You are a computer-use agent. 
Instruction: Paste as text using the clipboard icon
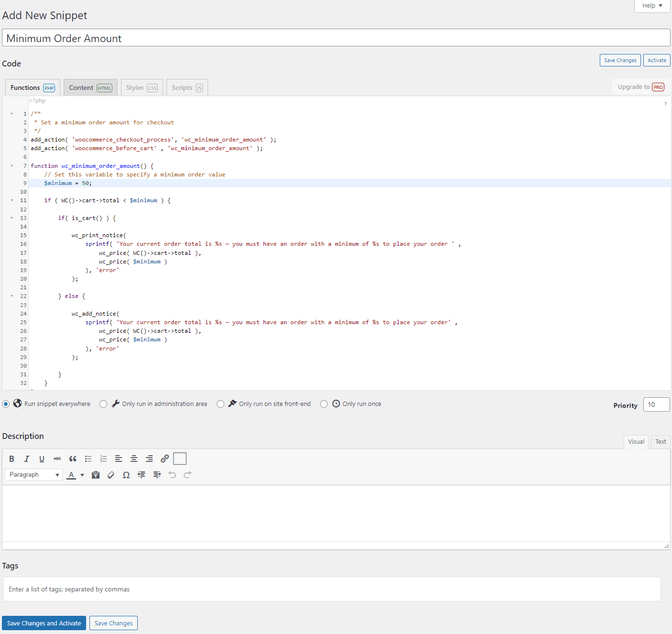(x=96, y=474)
